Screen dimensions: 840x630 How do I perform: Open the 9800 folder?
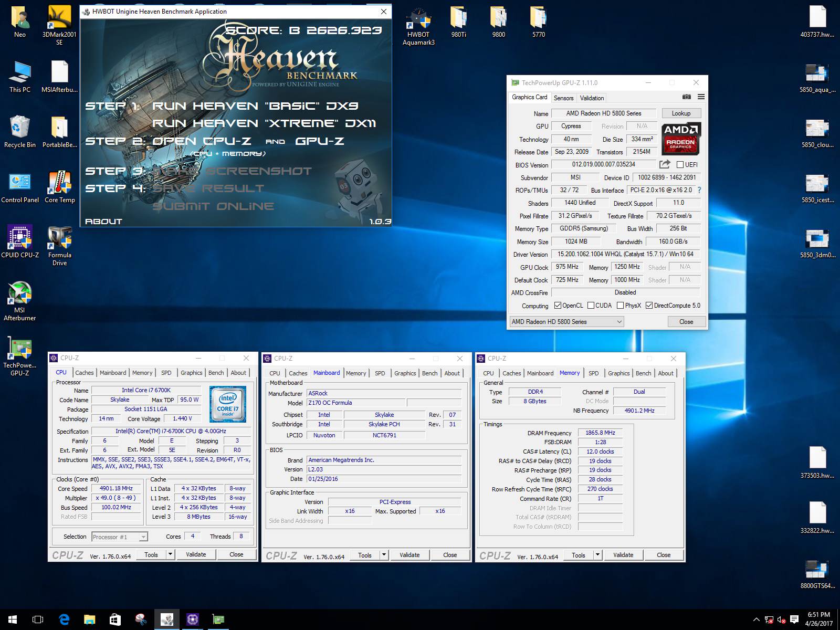(x=498, y=21)
